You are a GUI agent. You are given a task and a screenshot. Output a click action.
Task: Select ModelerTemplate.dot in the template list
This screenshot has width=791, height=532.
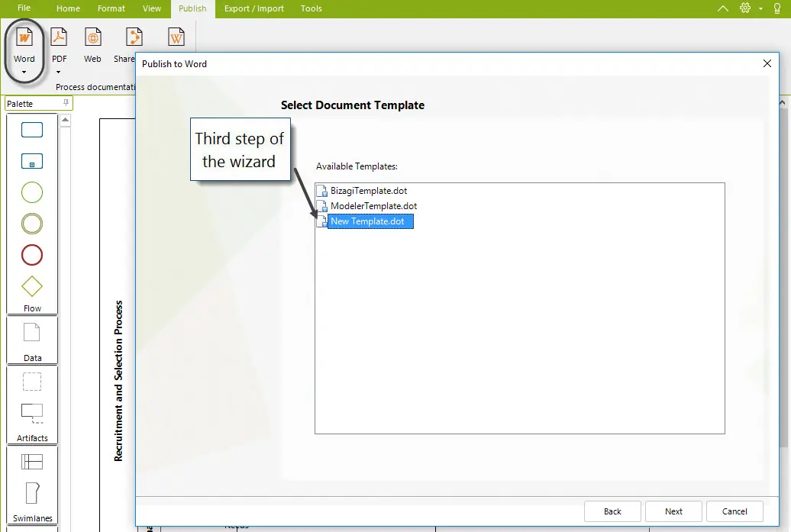374,206
